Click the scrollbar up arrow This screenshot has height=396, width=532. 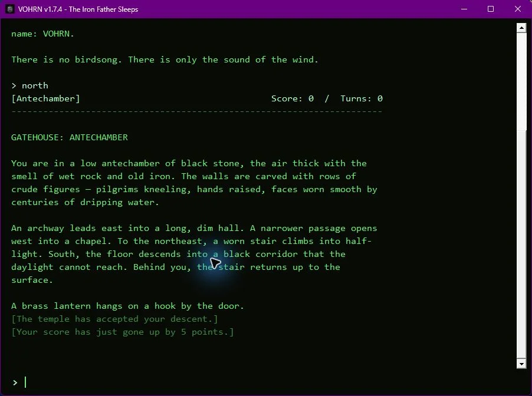[x=521, y=28]
